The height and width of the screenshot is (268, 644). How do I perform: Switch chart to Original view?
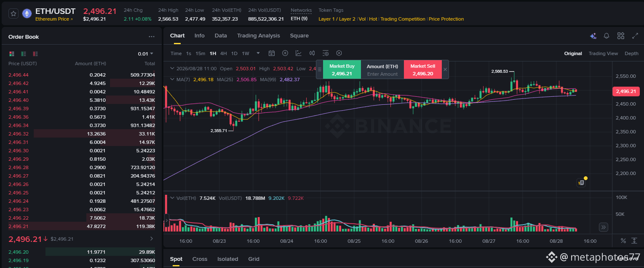click(x=573, y=53)
